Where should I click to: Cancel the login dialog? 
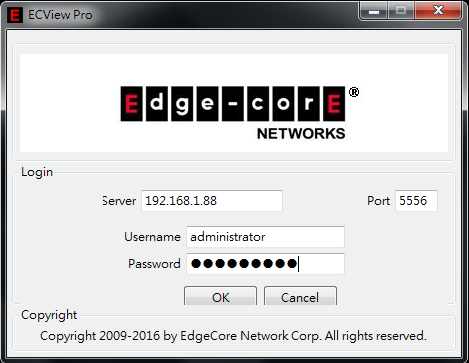[300, 296]
